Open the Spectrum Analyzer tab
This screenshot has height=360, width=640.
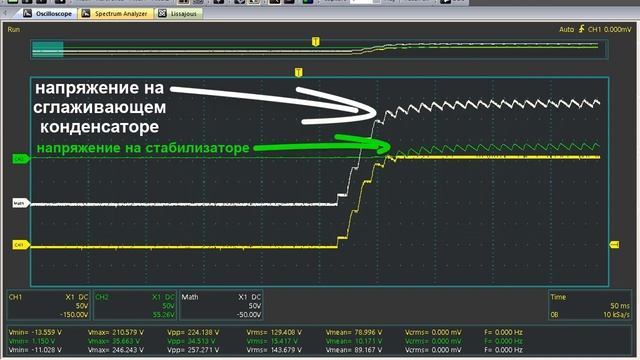click(116, 13)
